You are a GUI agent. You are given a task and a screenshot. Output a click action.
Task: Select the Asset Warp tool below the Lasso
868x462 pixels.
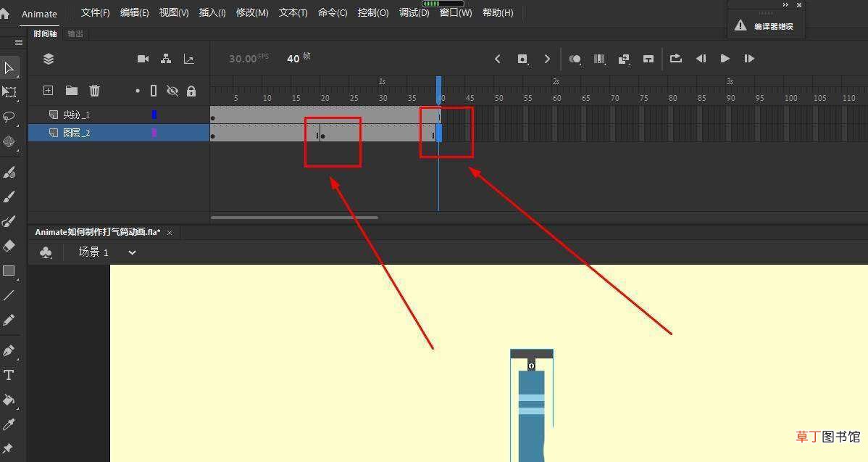pos(9,141)
